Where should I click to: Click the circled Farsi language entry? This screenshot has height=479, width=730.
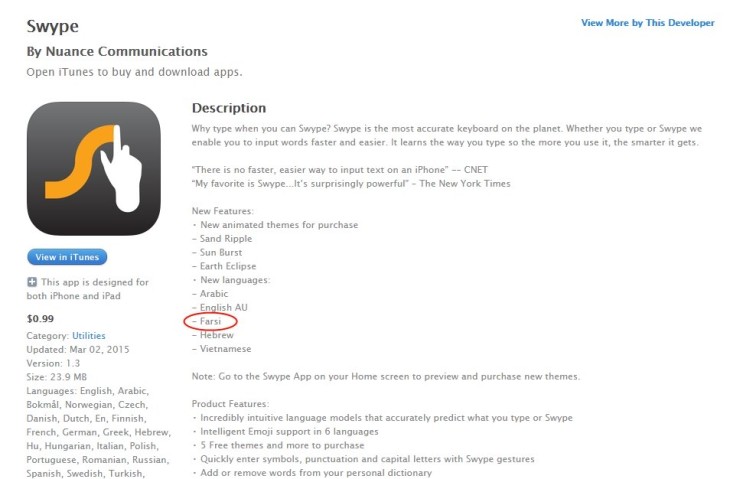(x=210, y=321)
